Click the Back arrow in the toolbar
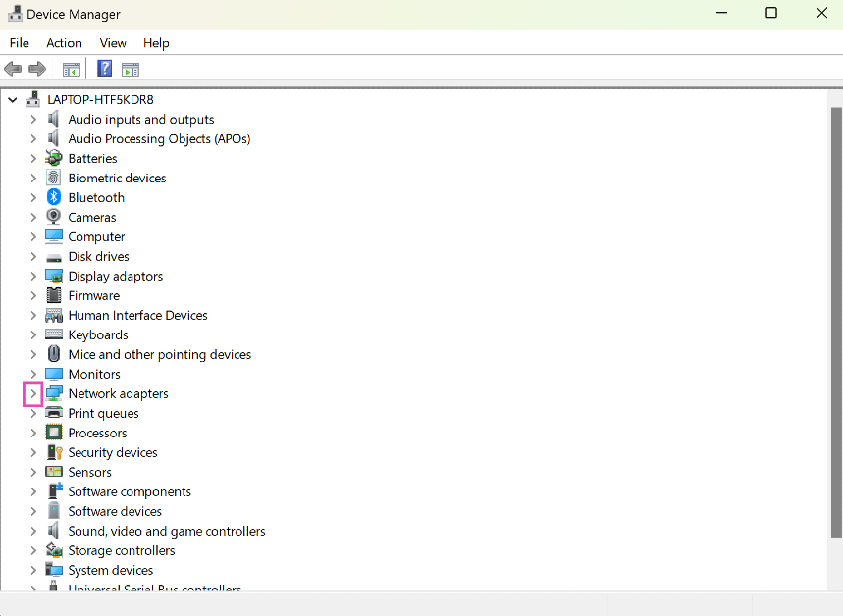Image resolution: width=843 pixels, height=616 pixels. tap(13, 69)
